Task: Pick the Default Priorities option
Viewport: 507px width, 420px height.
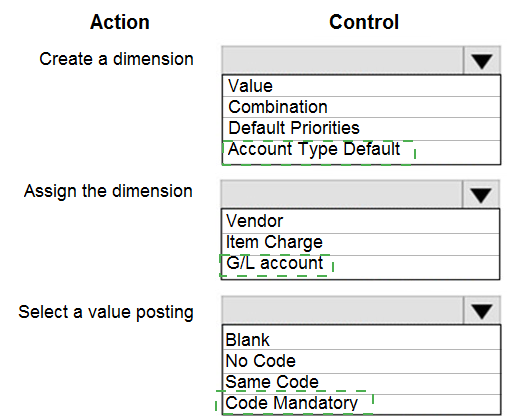Action: tap(361, 128)
